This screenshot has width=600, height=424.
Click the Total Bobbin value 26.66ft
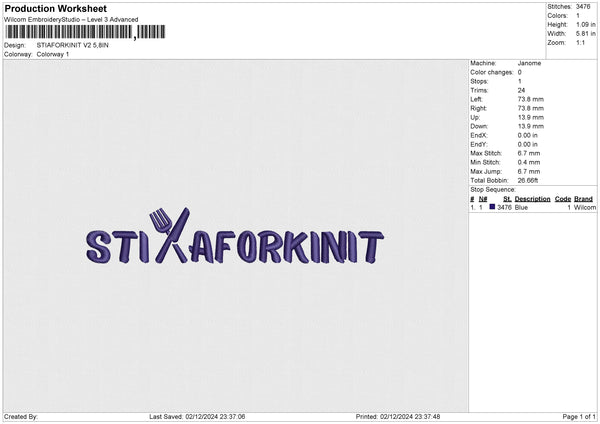pyautogui.click(x=528, y=180)
